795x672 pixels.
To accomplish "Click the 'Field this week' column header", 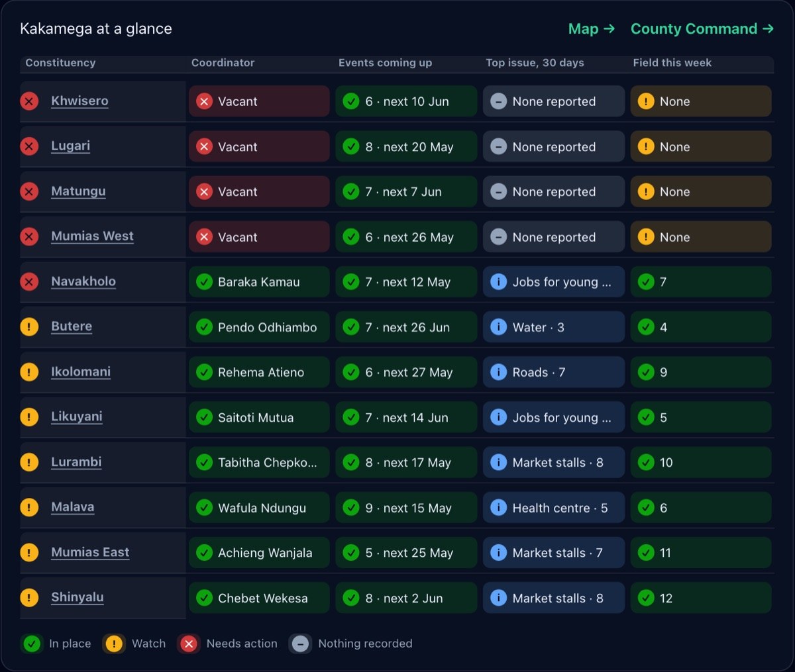I will [x=672, y=63].
